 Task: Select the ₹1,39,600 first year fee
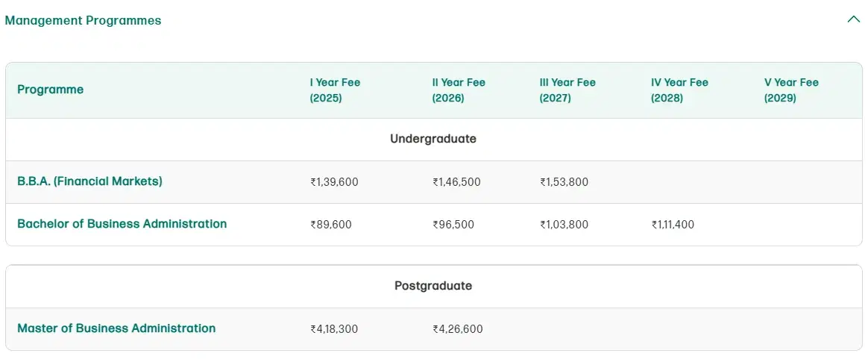coord(334,182)
